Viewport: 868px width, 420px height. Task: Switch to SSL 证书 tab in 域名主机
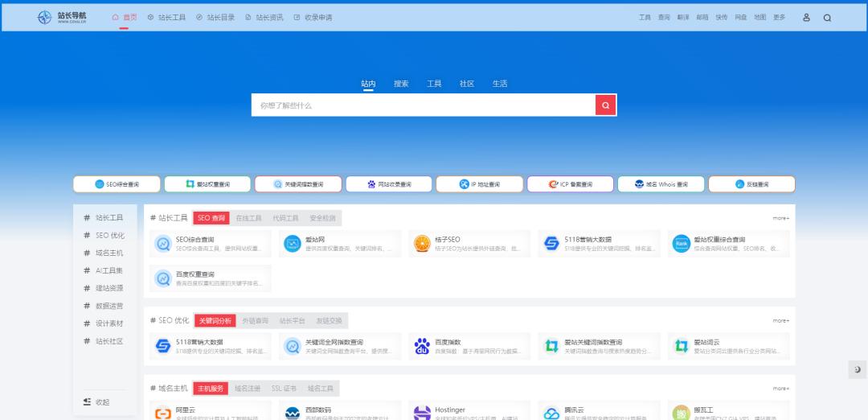tap(284, 389)
